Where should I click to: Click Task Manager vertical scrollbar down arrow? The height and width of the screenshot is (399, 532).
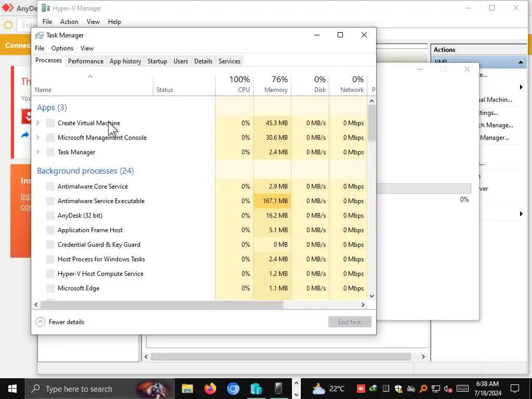click(x=371, y=296)
